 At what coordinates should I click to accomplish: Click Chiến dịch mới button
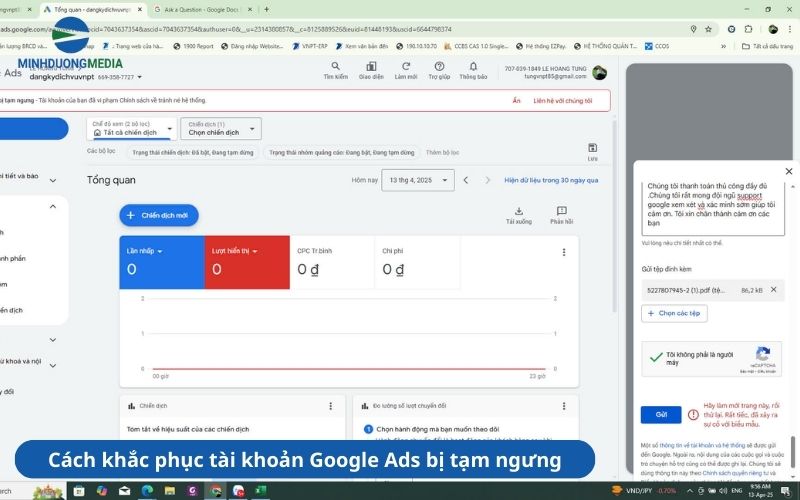coord(159,215)
